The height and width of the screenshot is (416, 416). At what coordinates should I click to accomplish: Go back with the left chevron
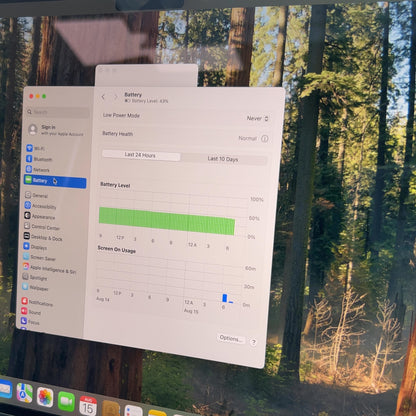[103, 97]
